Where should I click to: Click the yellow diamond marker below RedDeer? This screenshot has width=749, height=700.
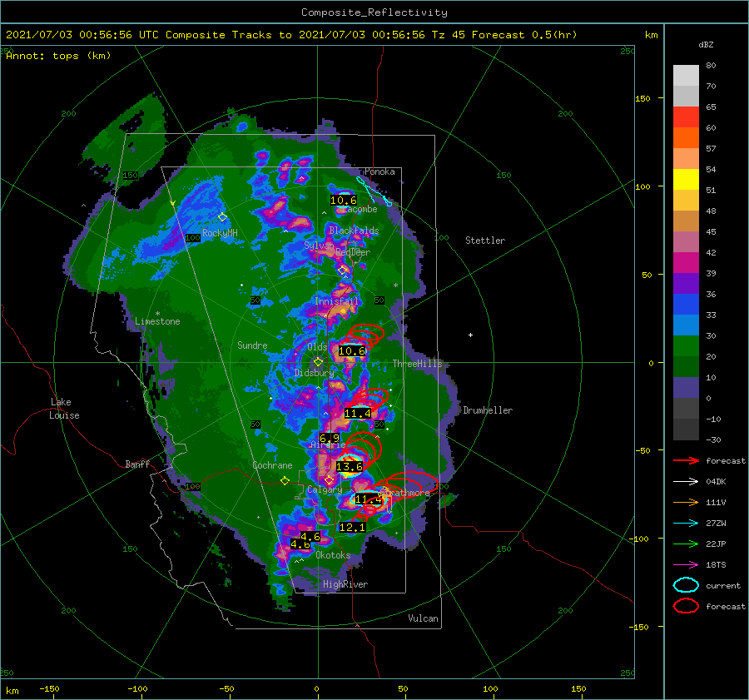342,271
